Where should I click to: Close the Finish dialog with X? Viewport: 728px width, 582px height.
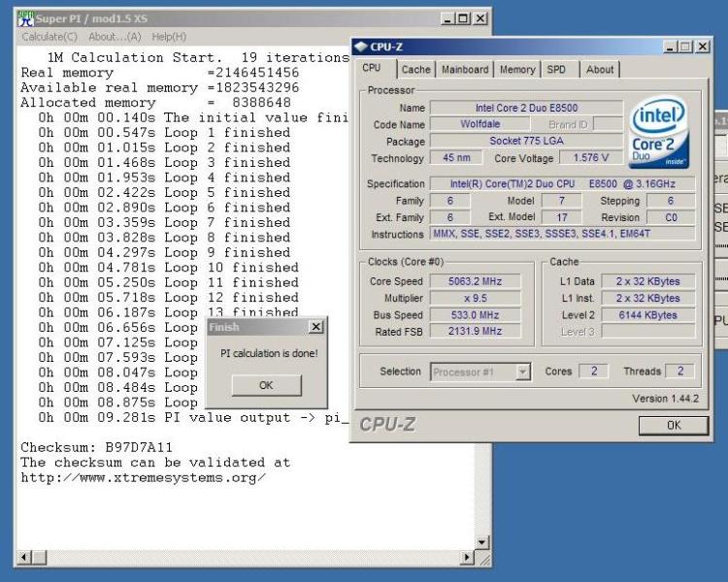click(x=315, y=327)
